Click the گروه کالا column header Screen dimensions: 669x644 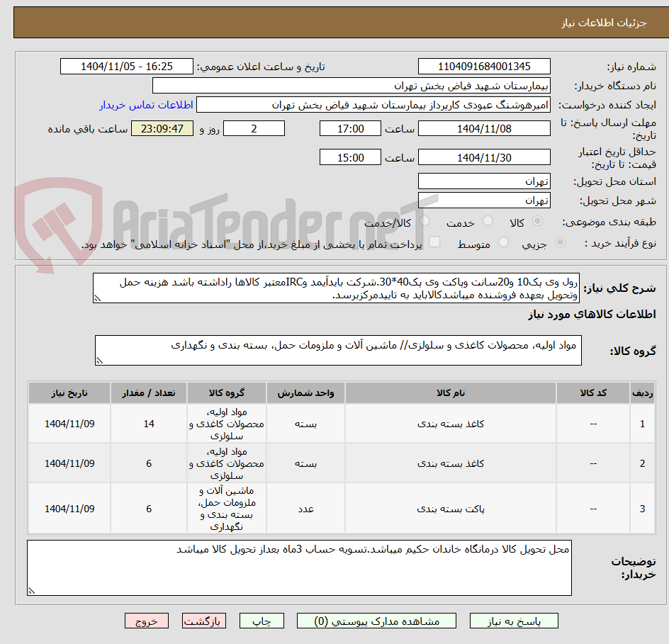point(227,392)
